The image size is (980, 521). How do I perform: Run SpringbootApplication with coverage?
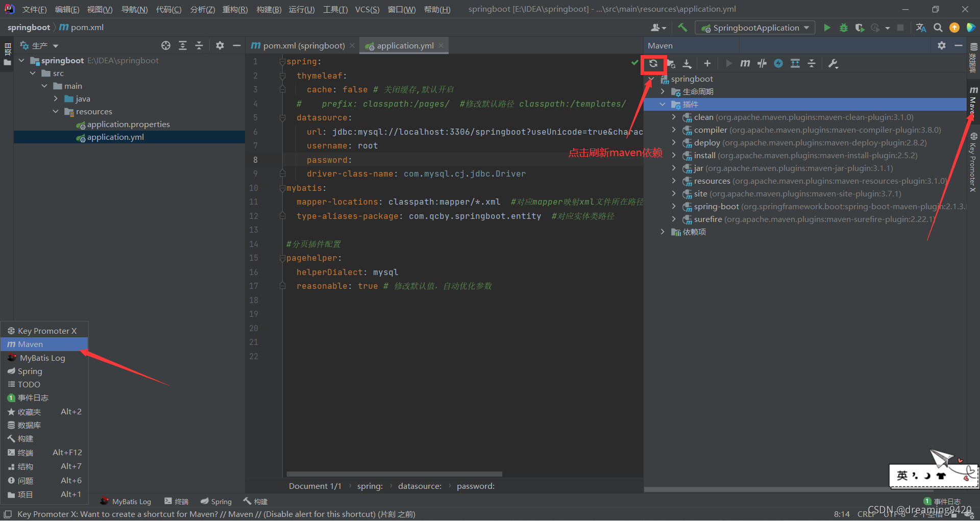(860, 28)
